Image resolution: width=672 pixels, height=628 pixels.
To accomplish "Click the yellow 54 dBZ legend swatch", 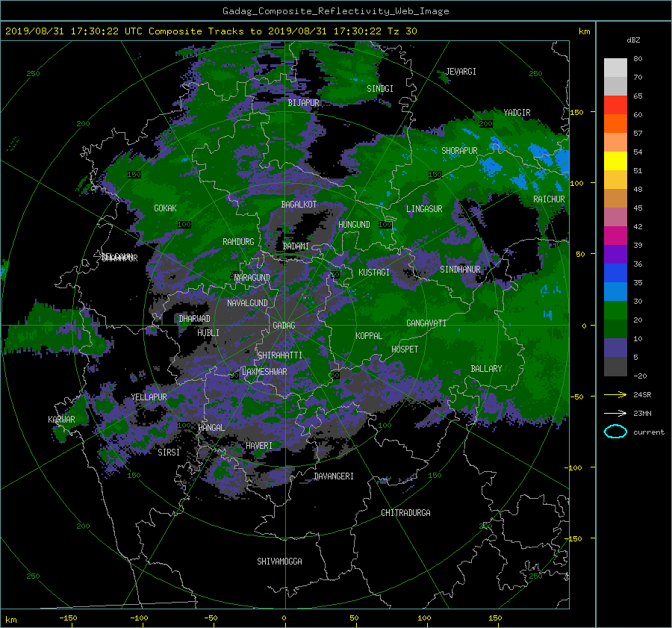I will tap(615, 161).
